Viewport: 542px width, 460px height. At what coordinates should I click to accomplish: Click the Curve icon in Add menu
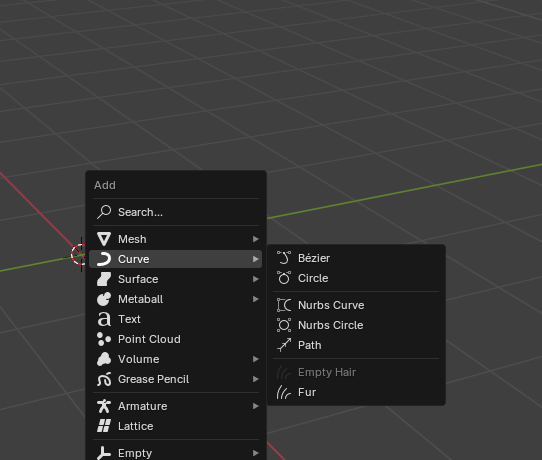(x=104, y=259)
